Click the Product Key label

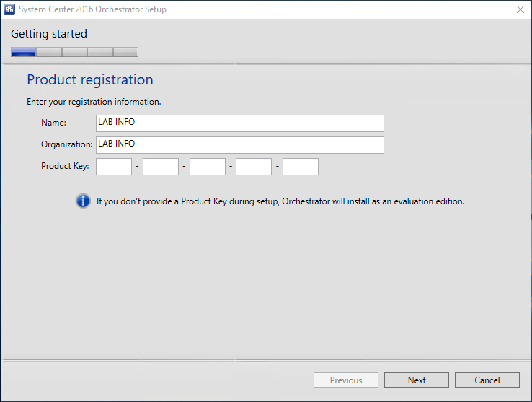pyautogui.click(x=65, y=166)
